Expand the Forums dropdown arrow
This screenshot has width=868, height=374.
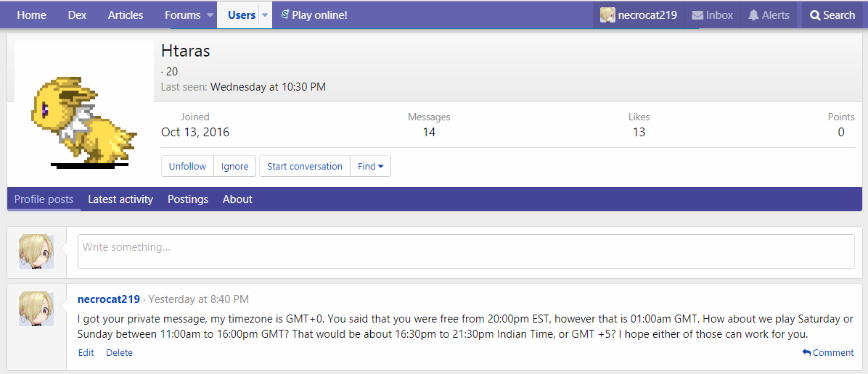coord(210,15)
